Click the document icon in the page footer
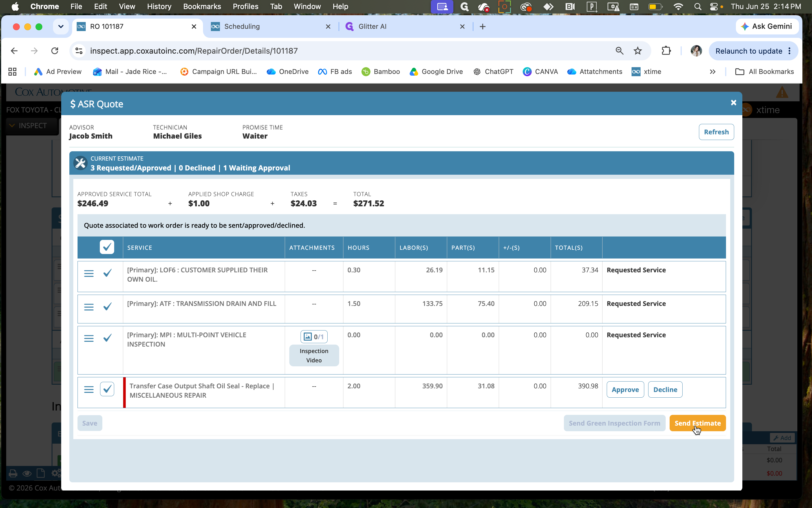The width and height of the screenshot is (812, 508). (x=41, y=473)
